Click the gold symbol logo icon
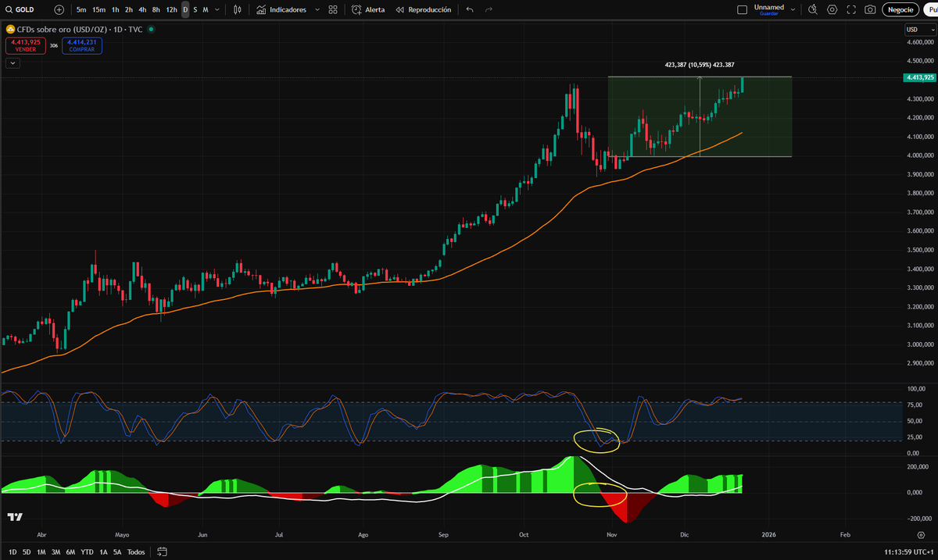The width and height of the screenshot is (938, 560). 11,29
